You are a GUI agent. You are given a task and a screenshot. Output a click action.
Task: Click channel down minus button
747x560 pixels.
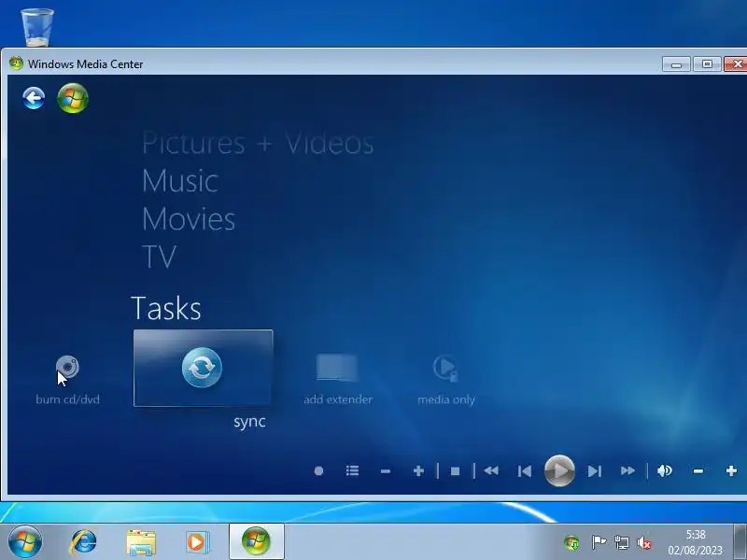point(386,471)
